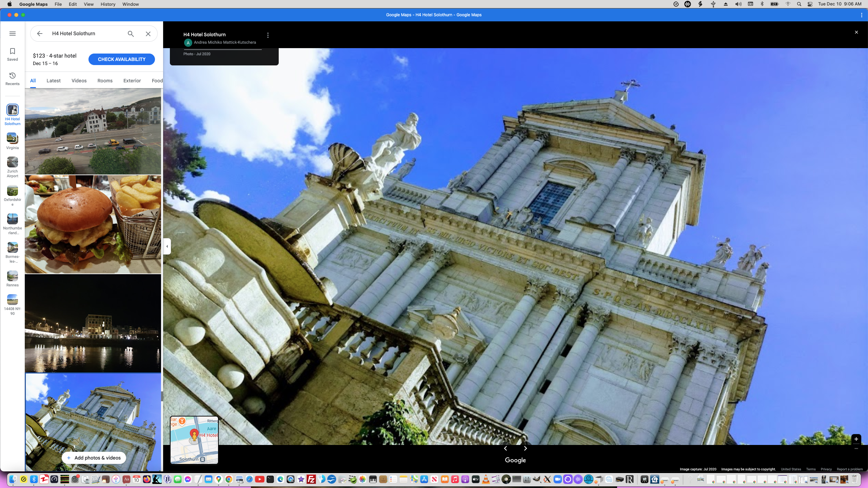Open the three-dot options menu for the photo
This screenshot has width=868, height=488.
268,35
